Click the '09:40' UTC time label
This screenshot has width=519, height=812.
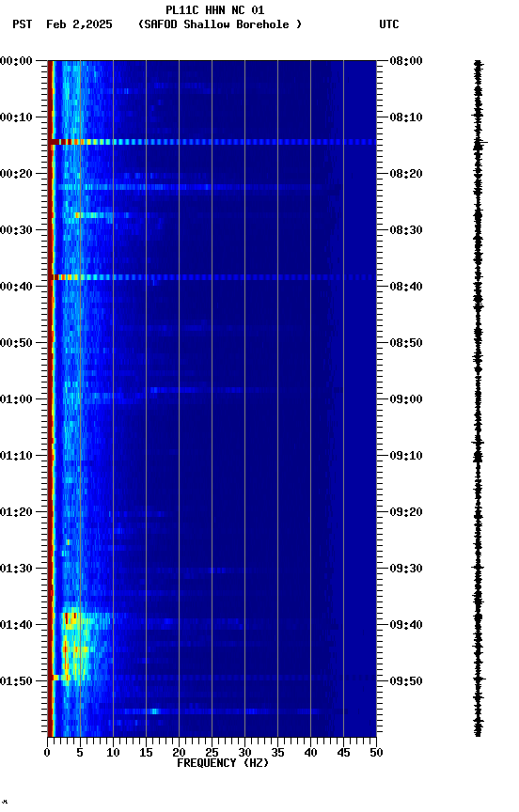tap(406, 626)
